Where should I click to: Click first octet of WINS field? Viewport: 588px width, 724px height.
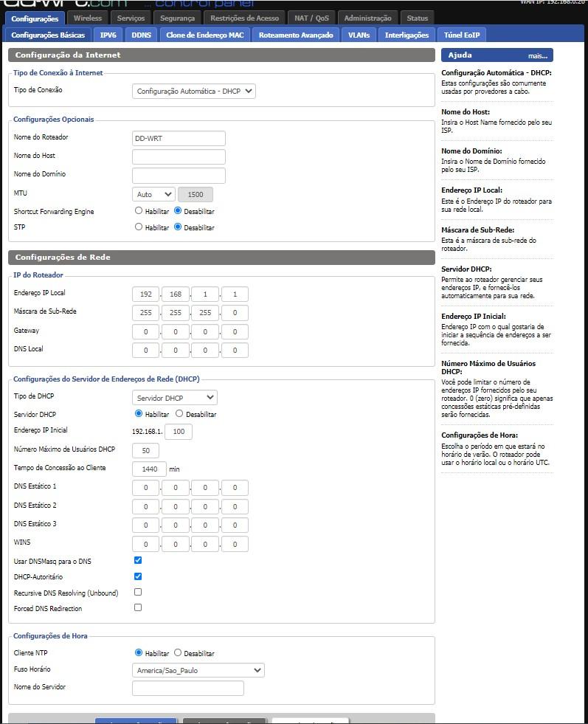[146, 544]
